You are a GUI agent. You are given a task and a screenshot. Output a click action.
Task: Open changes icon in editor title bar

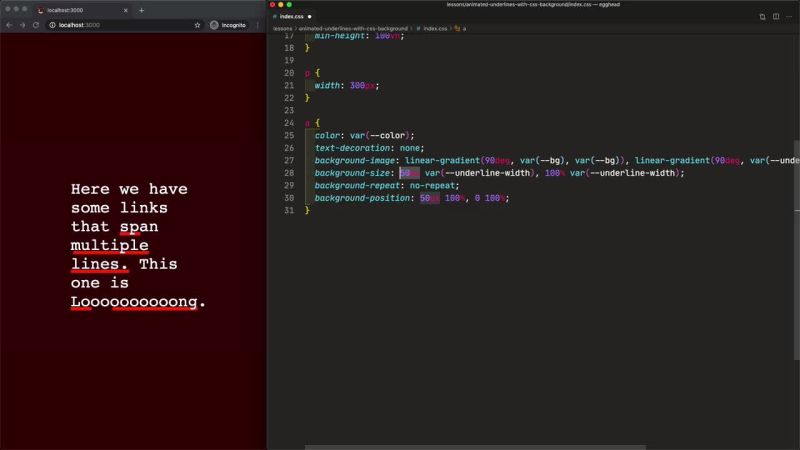[x=762, y=16]
